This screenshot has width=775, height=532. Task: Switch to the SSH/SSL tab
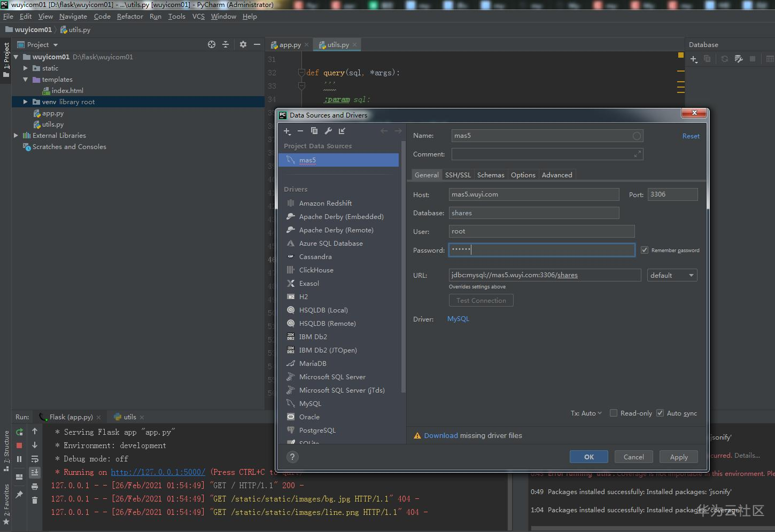458,175
